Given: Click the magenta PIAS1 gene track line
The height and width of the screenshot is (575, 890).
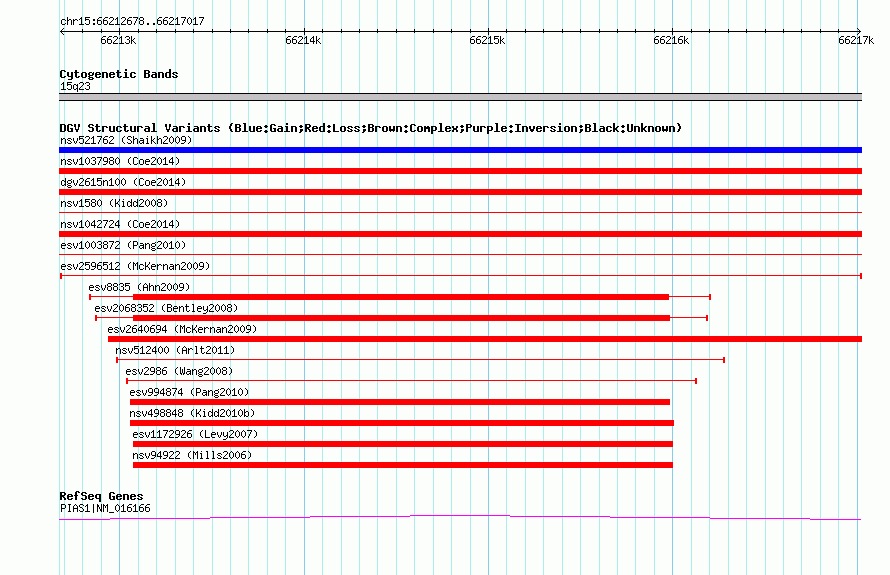Looking at the screenshot, I should pos(460,517).
